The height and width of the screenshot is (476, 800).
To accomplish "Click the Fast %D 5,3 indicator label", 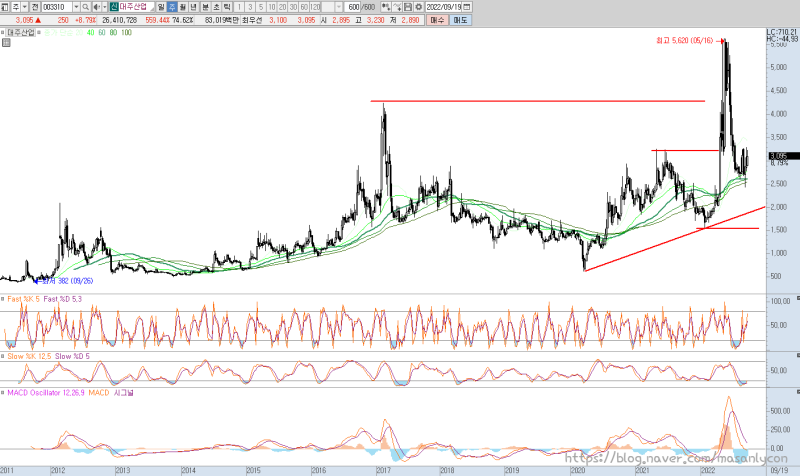I will click(x=63, y=299).
